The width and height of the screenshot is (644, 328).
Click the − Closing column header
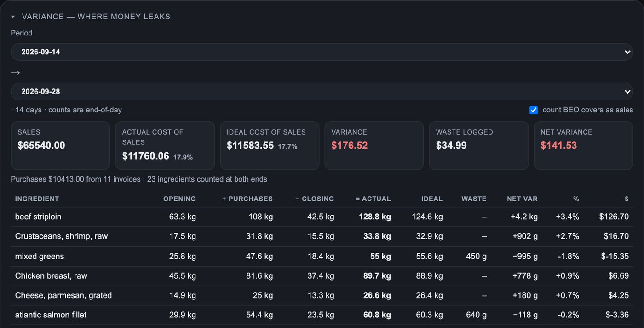(315, 199)
